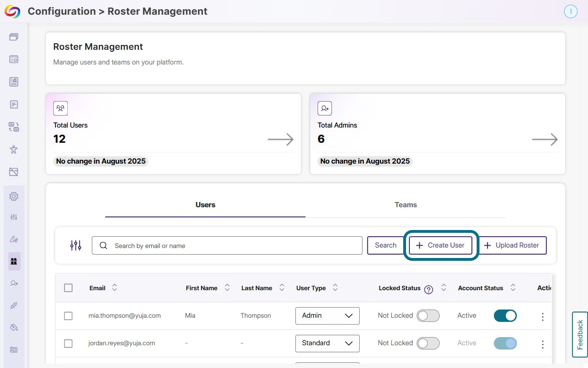588x368 pixels.
Task: Open actions menu for mia.thompson row
Action: (543, 317)
